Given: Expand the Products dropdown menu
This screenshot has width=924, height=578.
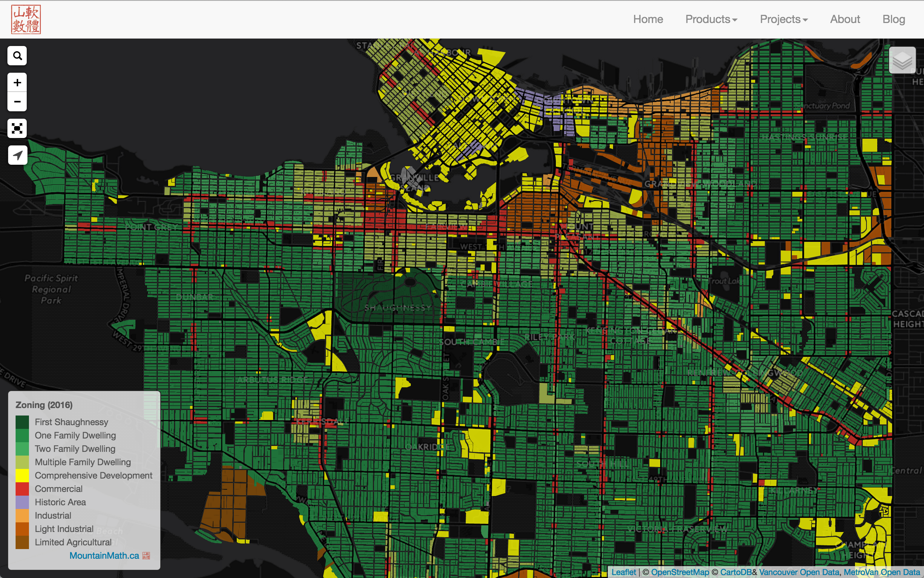Looking at the screenshot, I should [711, 19].
